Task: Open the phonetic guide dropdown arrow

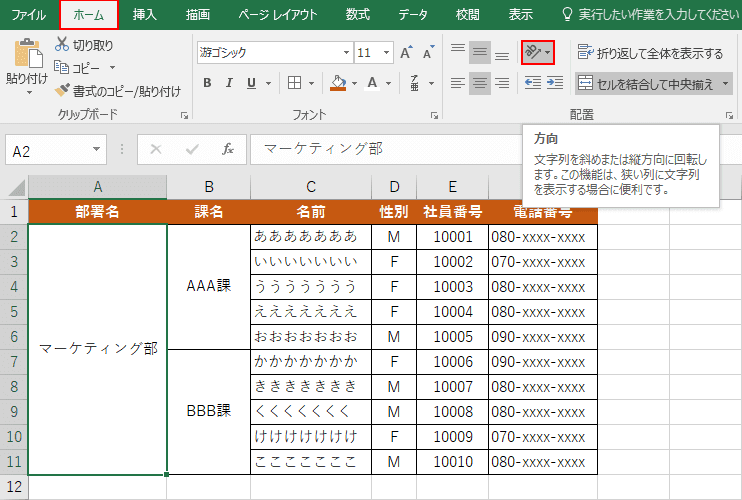Action: click(x=432, y=84)
